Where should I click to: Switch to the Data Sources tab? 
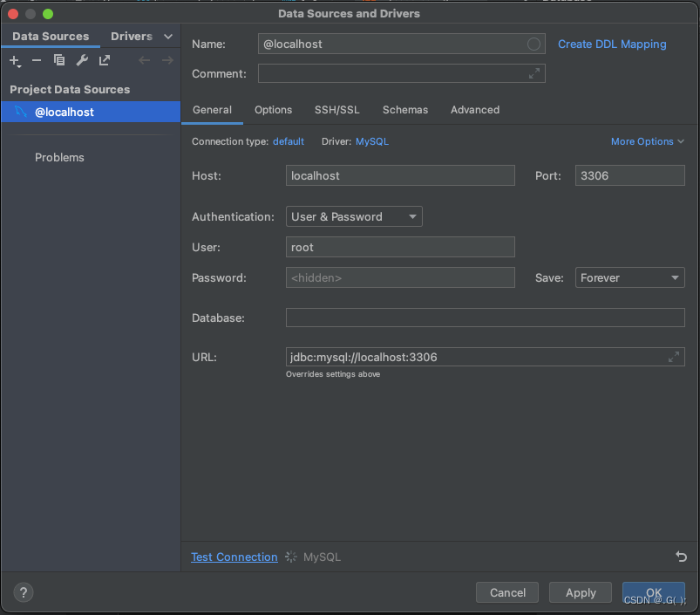click(x=51, y=36)
